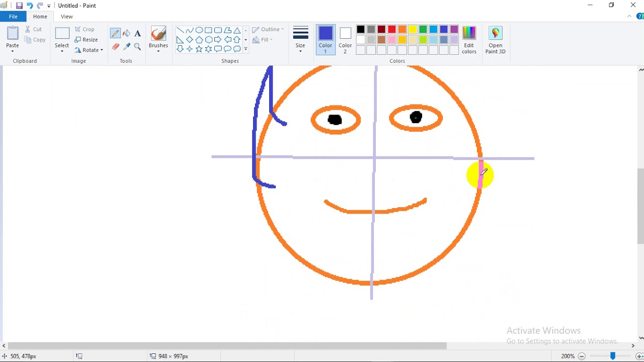Click the zoom out minus button
Image resolution: width=644 pixels, height=362 pixels.
582,356
